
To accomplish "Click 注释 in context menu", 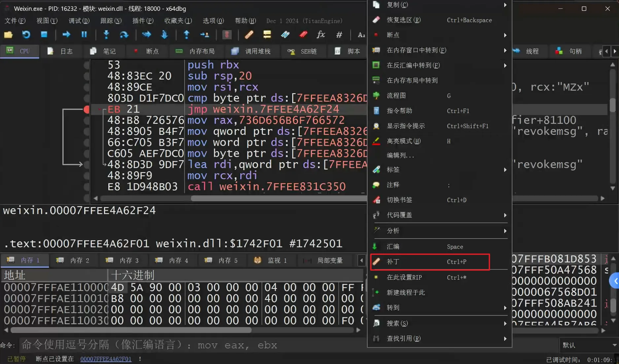I will pos(440,185).
